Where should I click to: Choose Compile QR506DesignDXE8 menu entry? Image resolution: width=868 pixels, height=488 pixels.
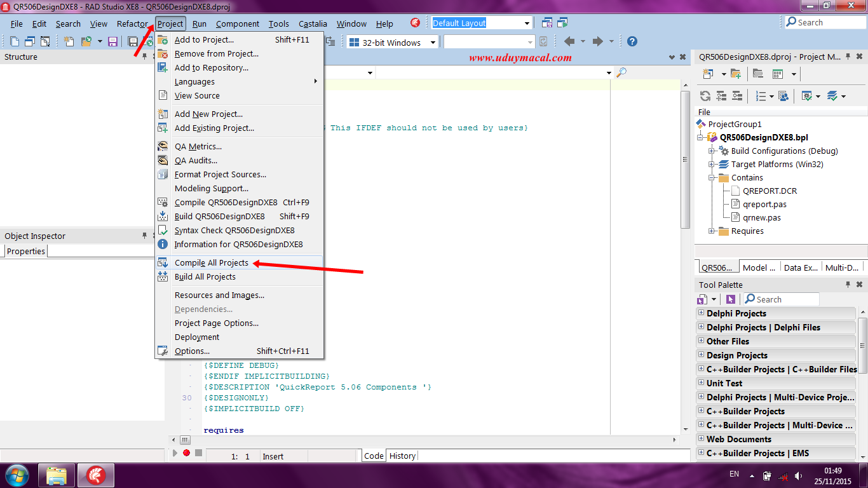point(239,202)
